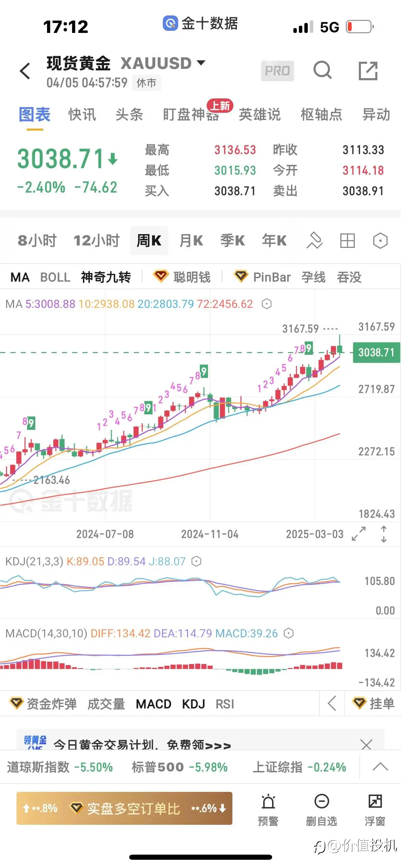Screen dimensions: 401x868
Task: Close the gold trading plan banner
Action: pos(366,745)
